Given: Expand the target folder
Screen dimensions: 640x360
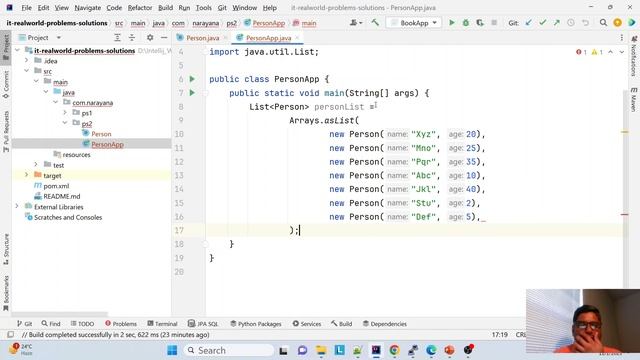Looking at the screenshot, I should click(27, 175).
